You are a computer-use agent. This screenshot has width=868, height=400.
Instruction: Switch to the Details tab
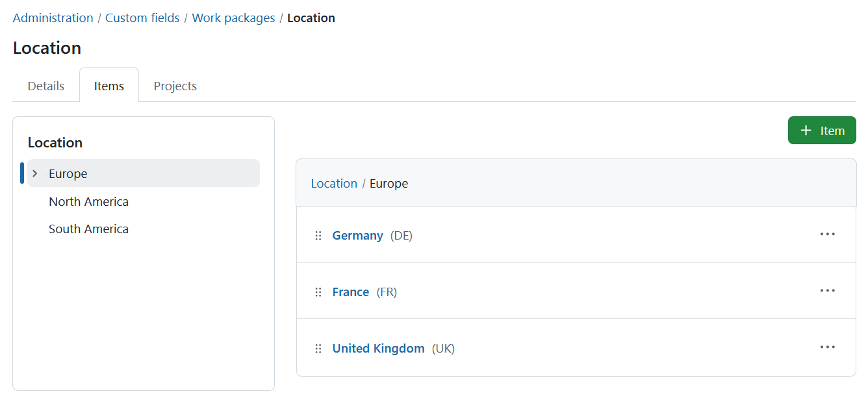(45, 85)
